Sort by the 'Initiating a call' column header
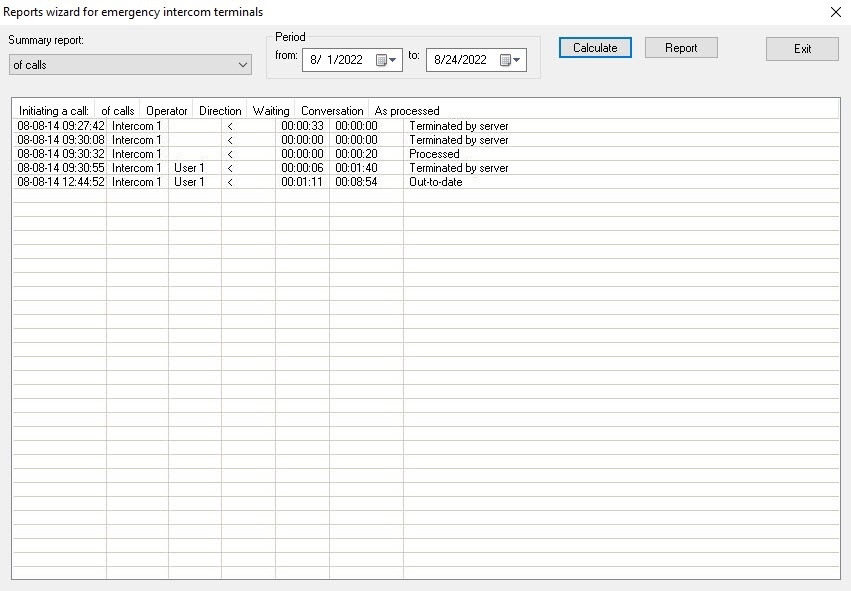This screenshot has width=851, height=591. (54, 111)
